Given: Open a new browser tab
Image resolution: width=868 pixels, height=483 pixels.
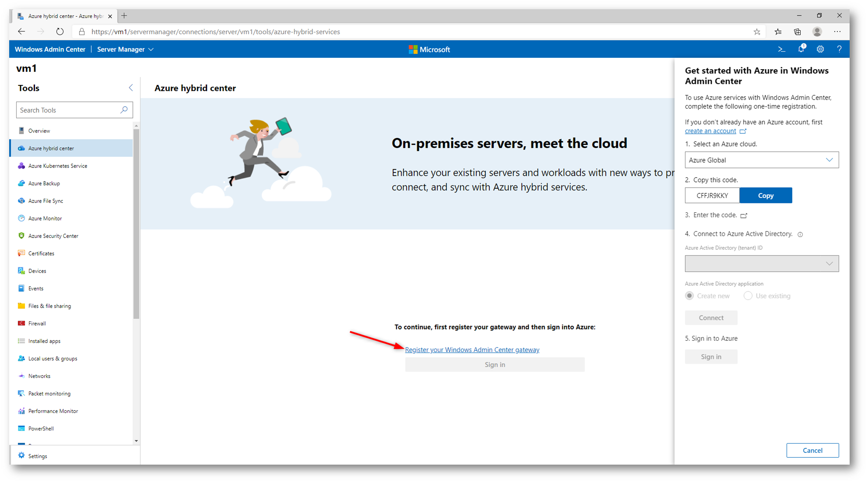Looking at the screenshot, I should tap(124, 16).
